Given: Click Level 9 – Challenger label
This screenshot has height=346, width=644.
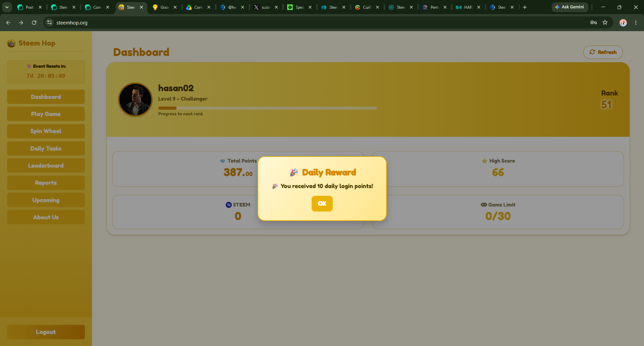Looking at the screenshot, I should (x=183, y=99).
